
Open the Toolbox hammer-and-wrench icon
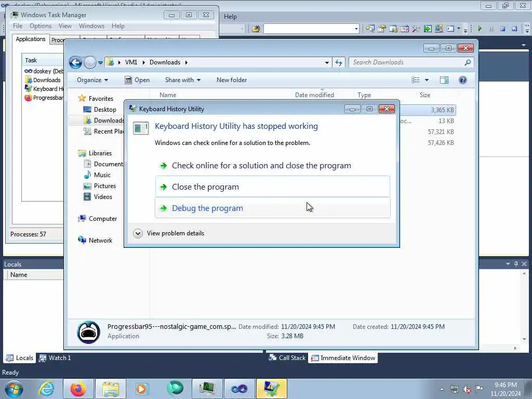pos(416,29)
